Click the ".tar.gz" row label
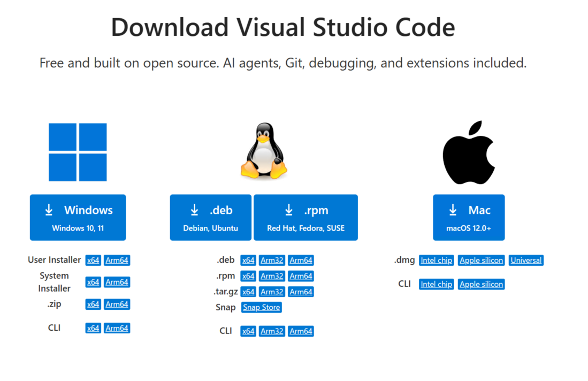Image resolution: width=588 pixels, height=381 pixels. tap(226, 292)
